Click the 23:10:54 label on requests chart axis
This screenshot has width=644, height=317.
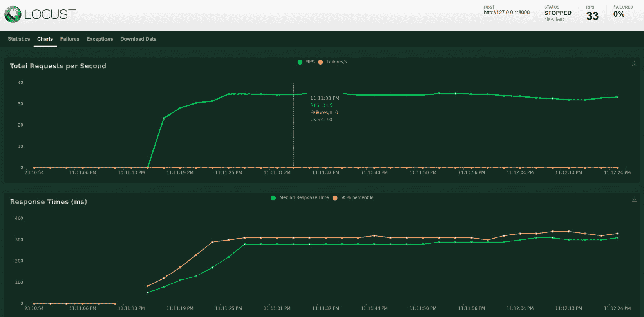click(x=34, y=172)
